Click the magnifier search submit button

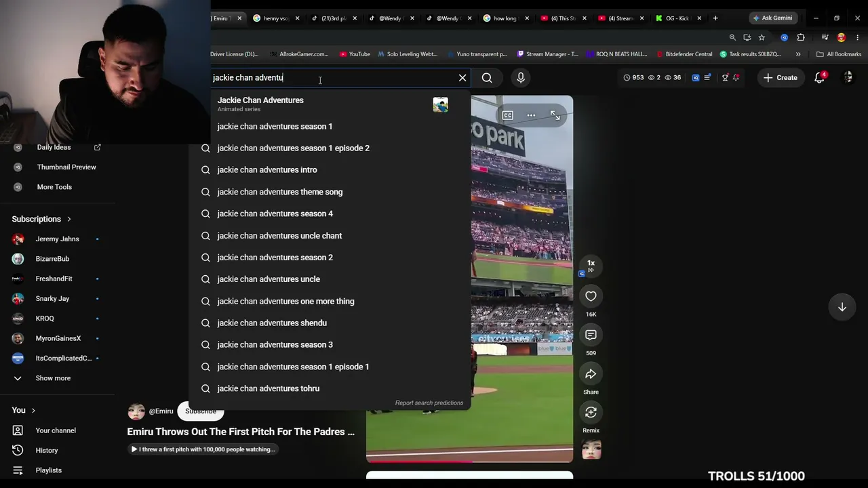pyautogui.click(x=487, y=77)
